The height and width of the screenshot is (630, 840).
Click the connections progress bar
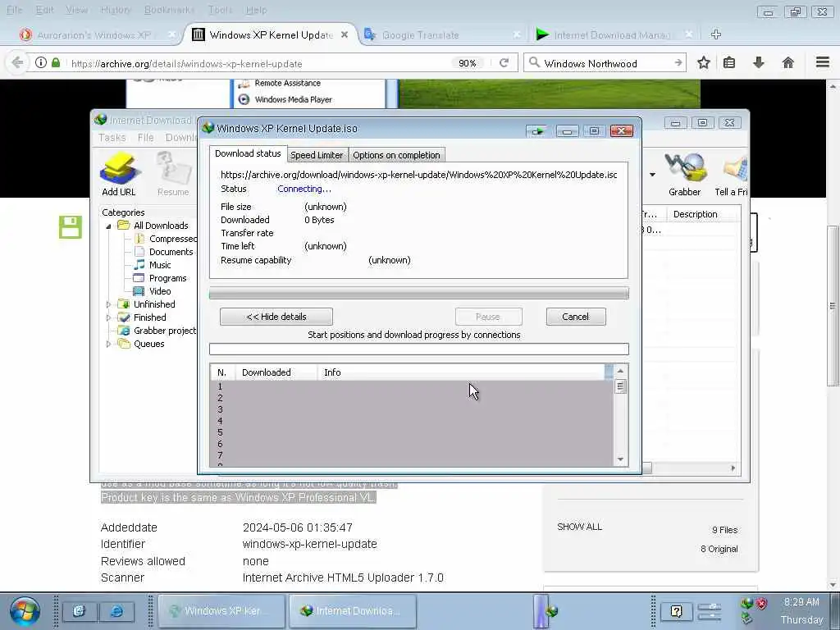point(418,349)
